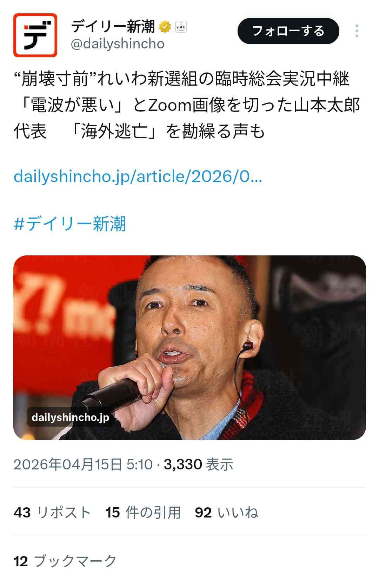Open the article preview image card
Viewport: 379px width, 588px height.
click(189, 347)
